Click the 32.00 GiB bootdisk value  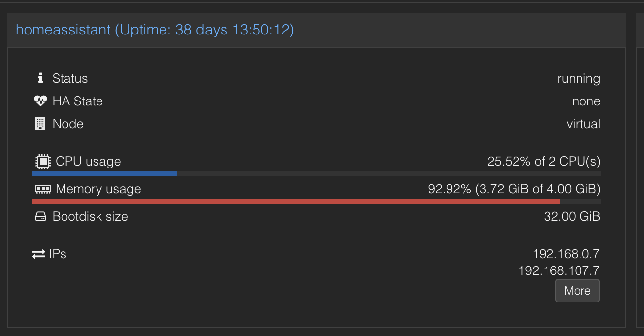tap(572, 216)
